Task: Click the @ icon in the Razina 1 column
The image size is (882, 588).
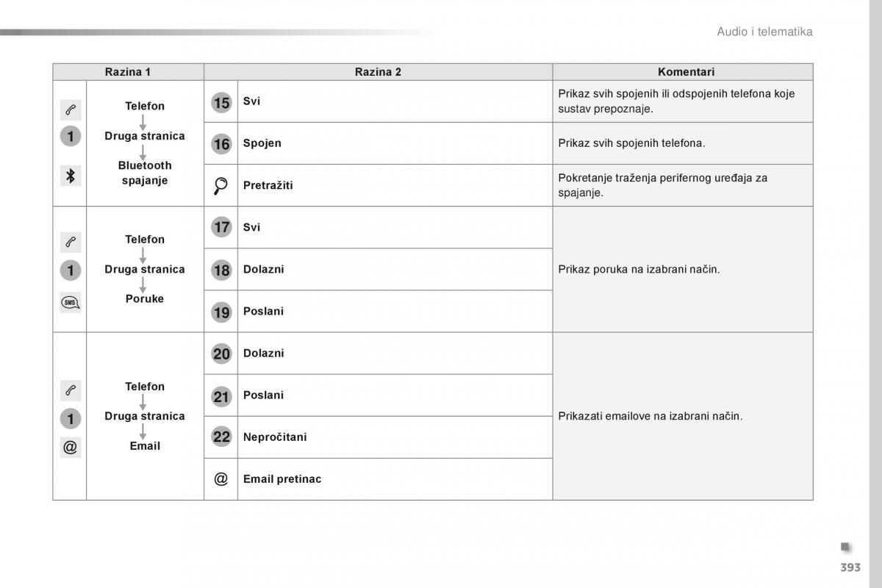Action: [x=71, y=447]
